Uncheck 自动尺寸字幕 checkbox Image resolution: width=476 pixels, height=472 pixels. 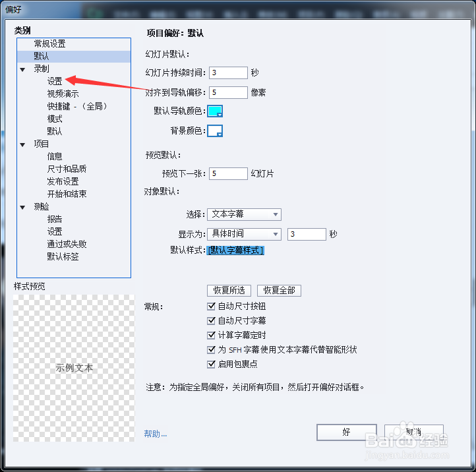[211, 320]
